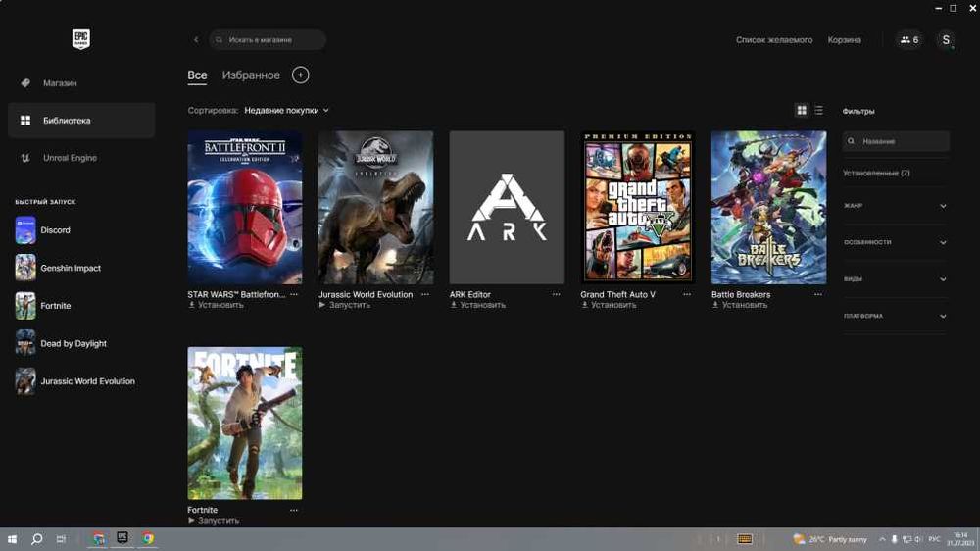This screenshot has height=551, width=980.
Task: Show hidden system tray icons
Action: pyautogui.click(x=882, y=539)
